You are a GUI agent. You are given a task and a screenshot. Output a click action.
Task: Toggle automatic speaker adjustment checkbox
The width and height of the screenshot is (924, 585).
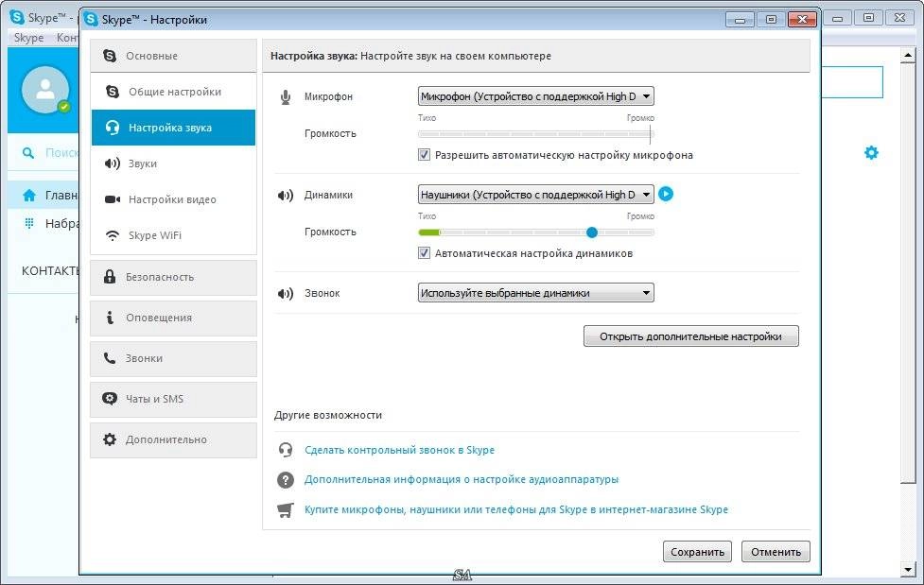coord(424,253)
